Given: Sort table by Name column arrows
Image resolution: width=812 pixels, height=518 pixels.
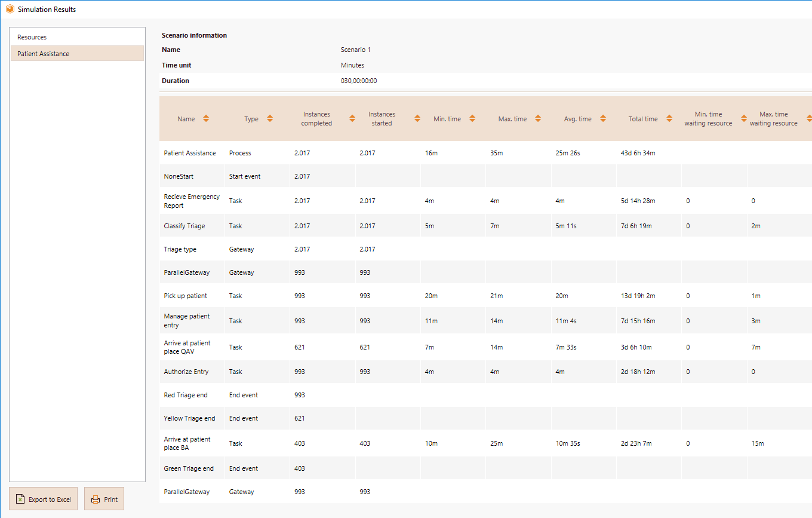Looking at the screenshot, I should click(x=206, y=118).
